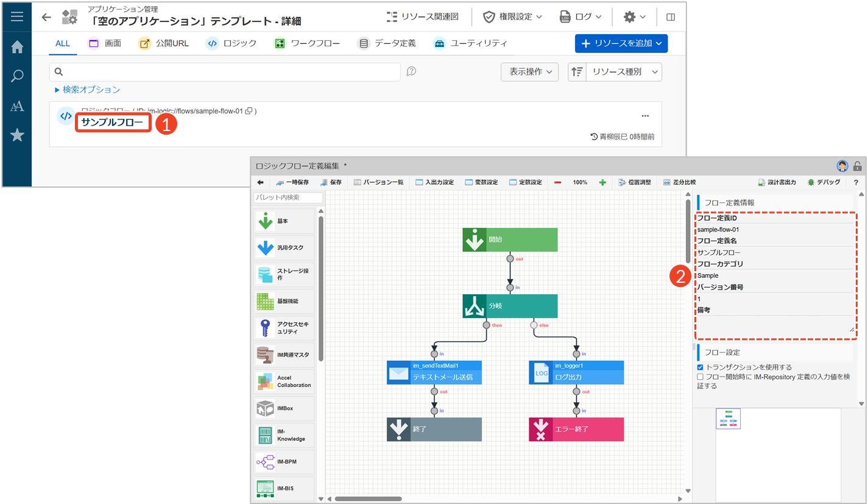
Task: Open the デバッグ bug icon tool
Action: point(824,182)
